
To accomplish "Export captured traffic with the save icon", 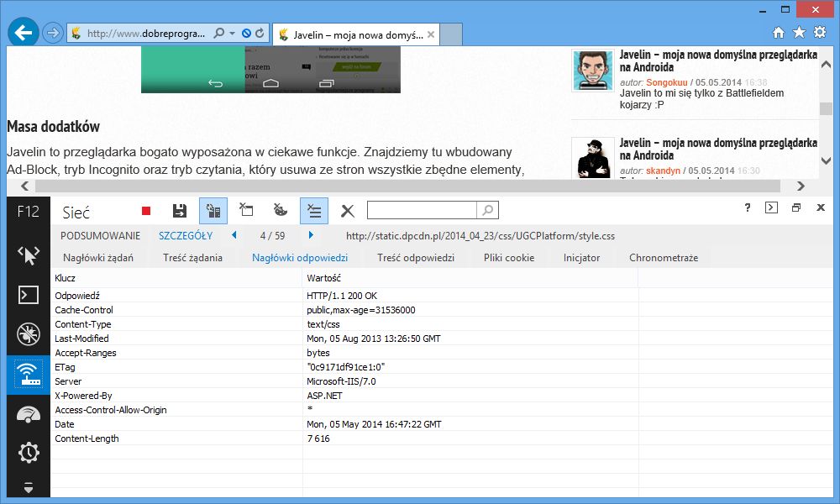I will point(180,211).
